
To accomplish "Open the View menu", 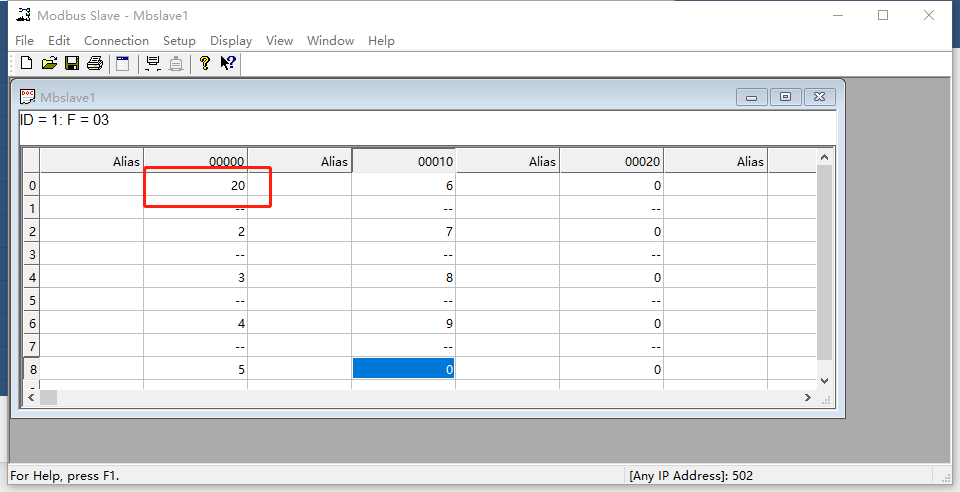I will [279, 40].
